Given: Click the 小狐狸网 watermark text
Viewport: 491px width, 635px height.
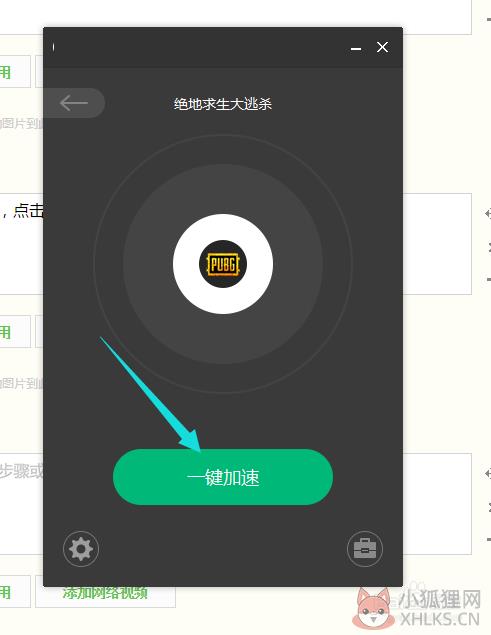Looking at the screenshot, I should coord(439,599).
